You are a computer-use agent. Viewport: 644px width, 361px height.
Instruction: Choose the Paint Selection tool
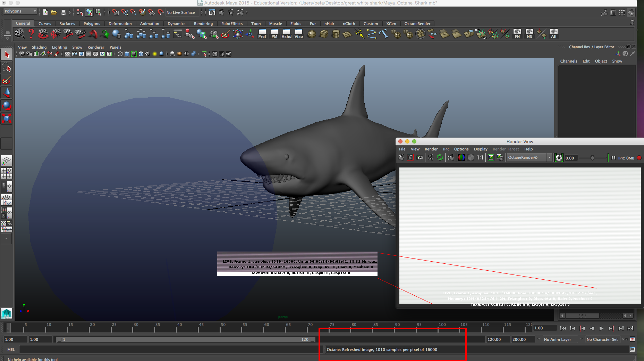pos(7,80)
